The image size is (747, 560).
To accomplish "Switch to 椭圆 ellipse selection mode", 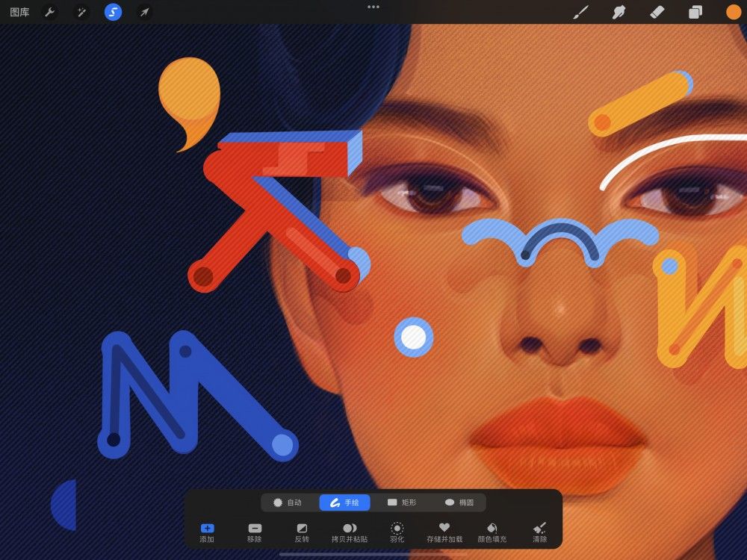I will [x=461, y=502].
